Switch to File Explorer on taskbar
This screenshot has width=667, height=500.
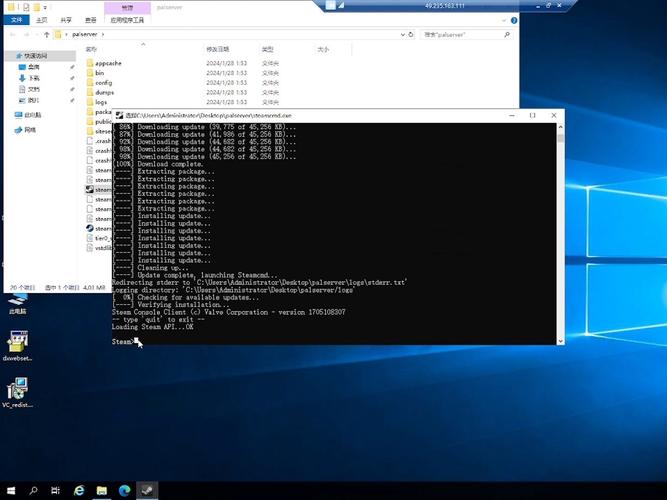click(102, 491)
